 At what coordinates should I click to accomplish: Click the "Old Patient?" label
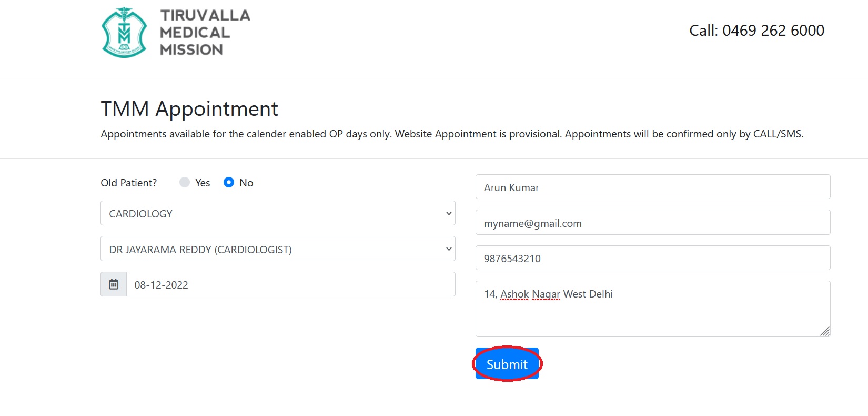click(x=129, y=183)
